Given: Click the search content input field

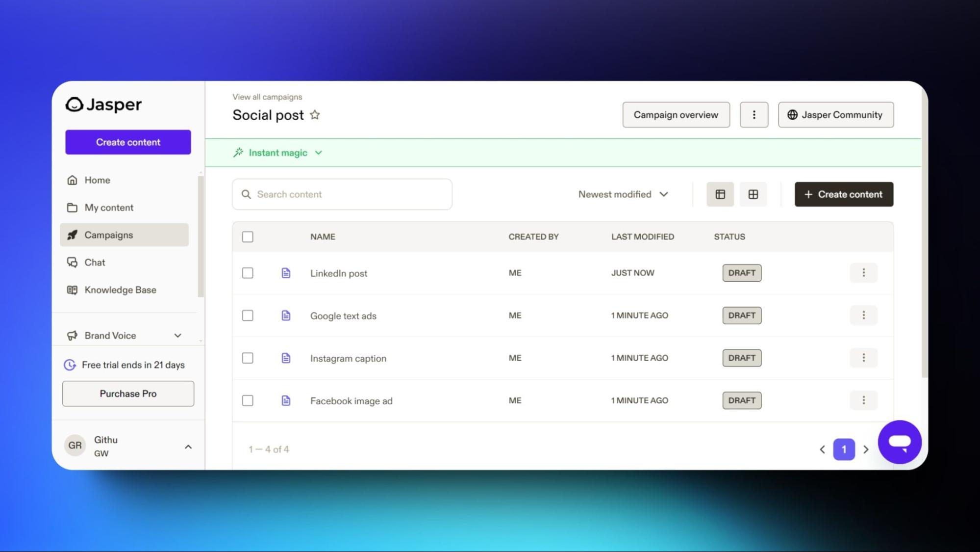Looking at the screenshot, I should click(342, 194).
